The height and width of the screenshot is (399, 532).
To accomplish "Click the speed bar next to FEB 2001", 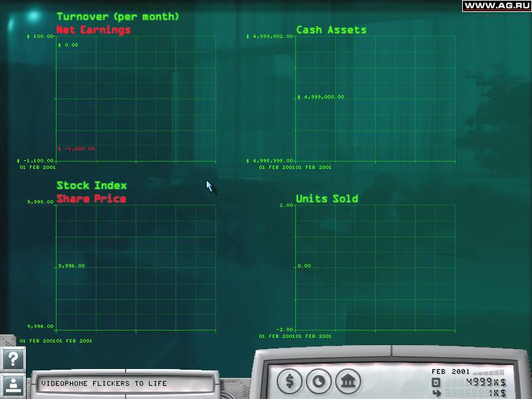I will click(x=489, y=372).
